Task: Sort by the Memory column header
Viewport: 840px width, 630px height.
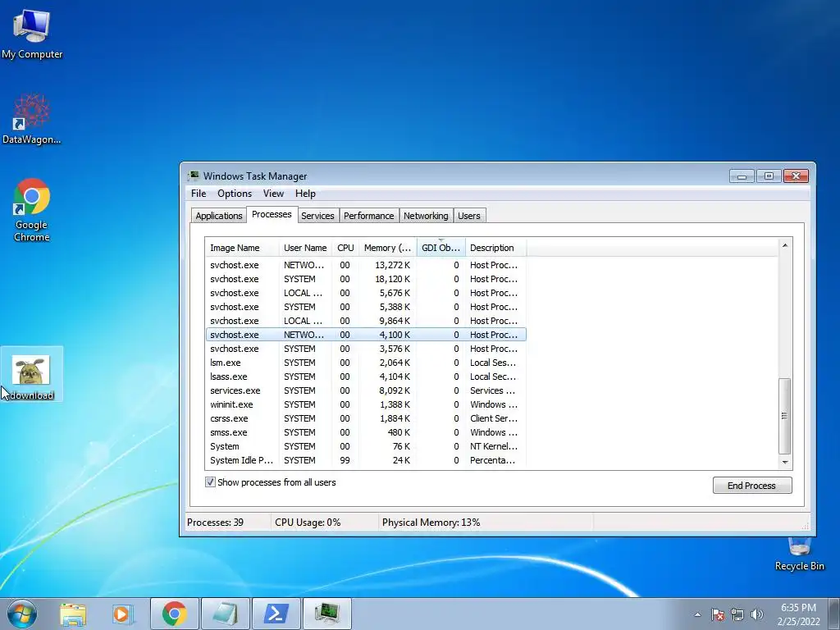Action: point(387,248)
